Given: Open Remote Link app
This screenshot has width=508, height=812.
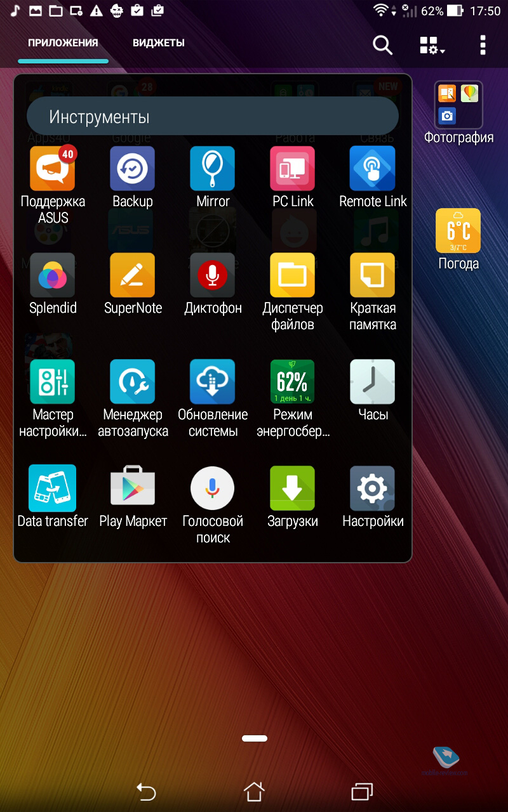Looking at the screenshot, I should pyautogui.click(x=373, y=169).
